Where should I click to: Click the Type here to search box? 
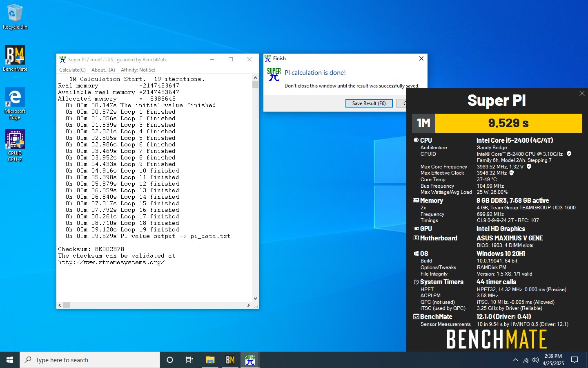point(90,360)
